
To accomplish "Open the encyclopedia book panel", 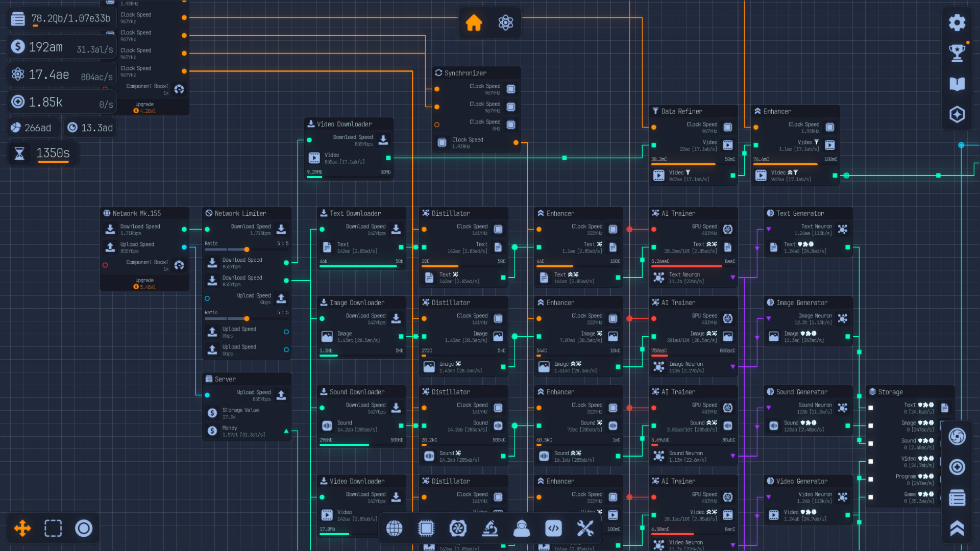I will (958, 84).
